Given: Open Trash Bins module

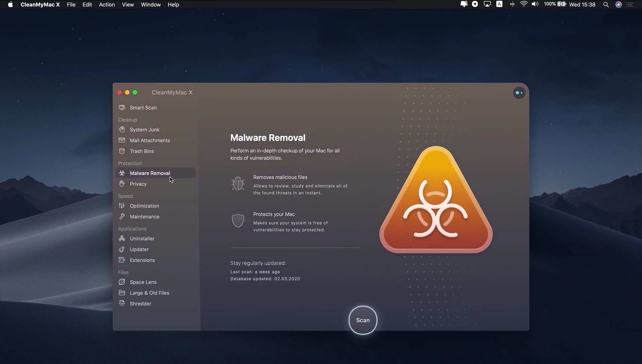Looking at the screenshot, I should tap(156, 151).
